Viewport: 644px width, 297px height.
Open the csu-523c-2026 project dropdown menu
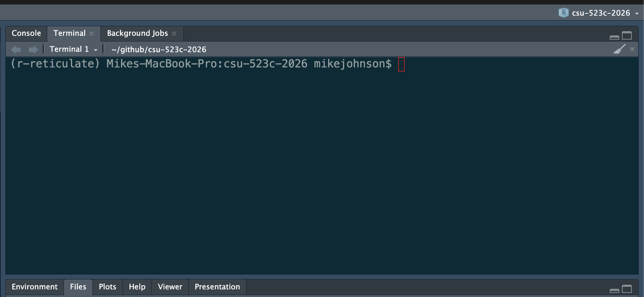point(637,13)
